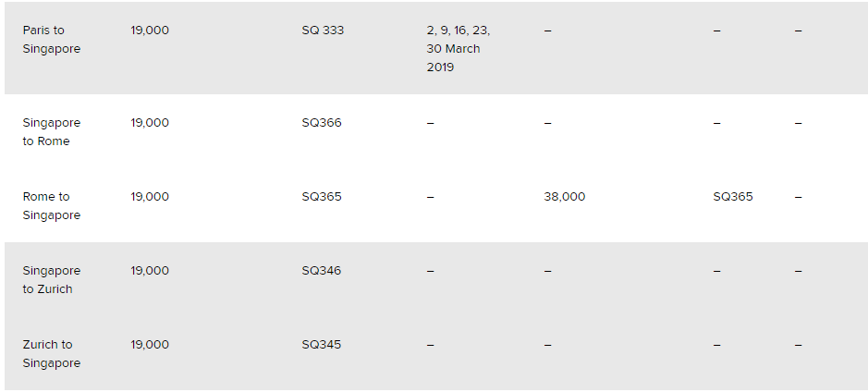Click flight number SQ346
Viewport: 868px width, 392px height.
[x=322, y=271]
